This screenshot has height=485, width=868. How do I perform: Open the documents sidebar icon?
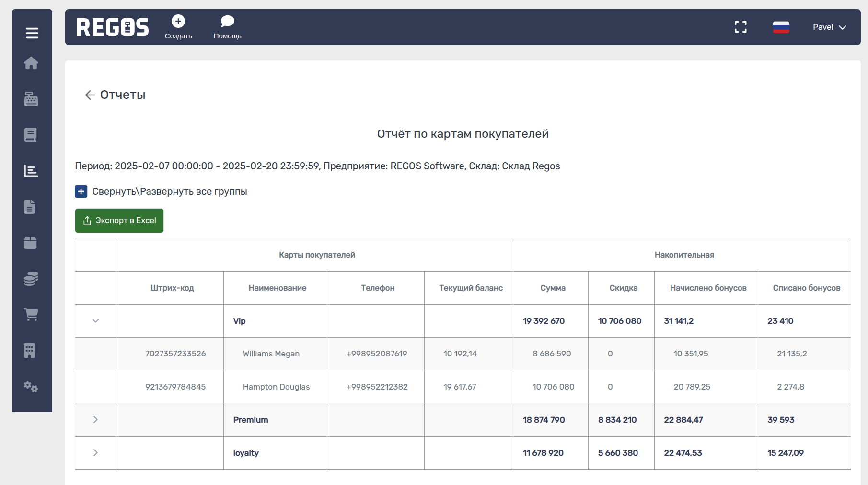(30, 207)
